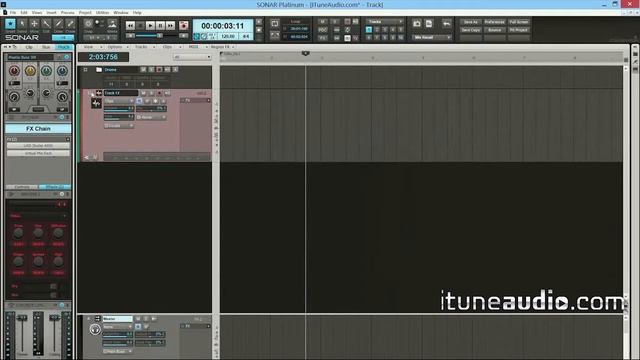Stop playback in transport
Image resolution: width=640 pixels, height=360 pixels.
140,26
